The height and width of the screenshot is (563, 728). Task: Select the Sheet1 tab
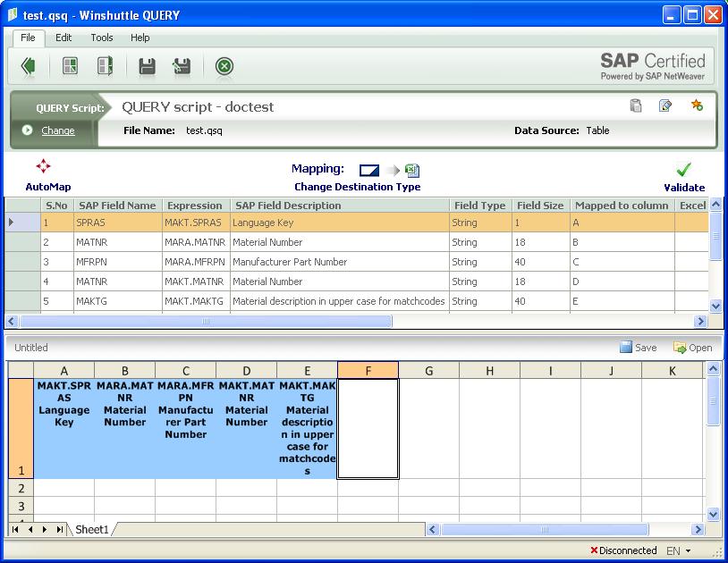click(92, 529)
